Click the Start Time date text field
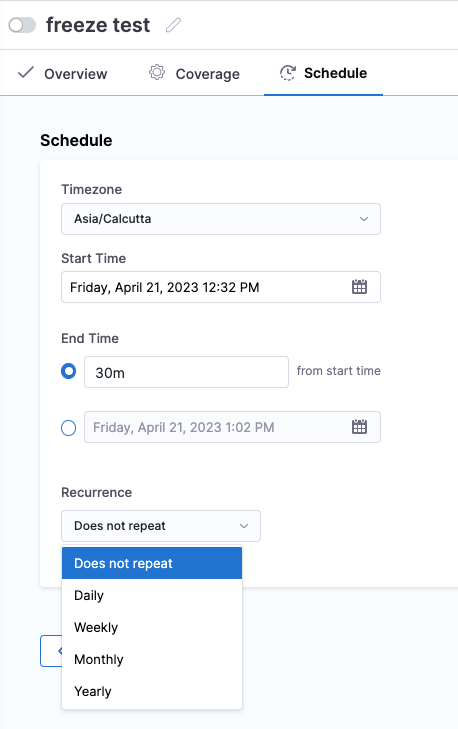 click(x=221, y=287)
